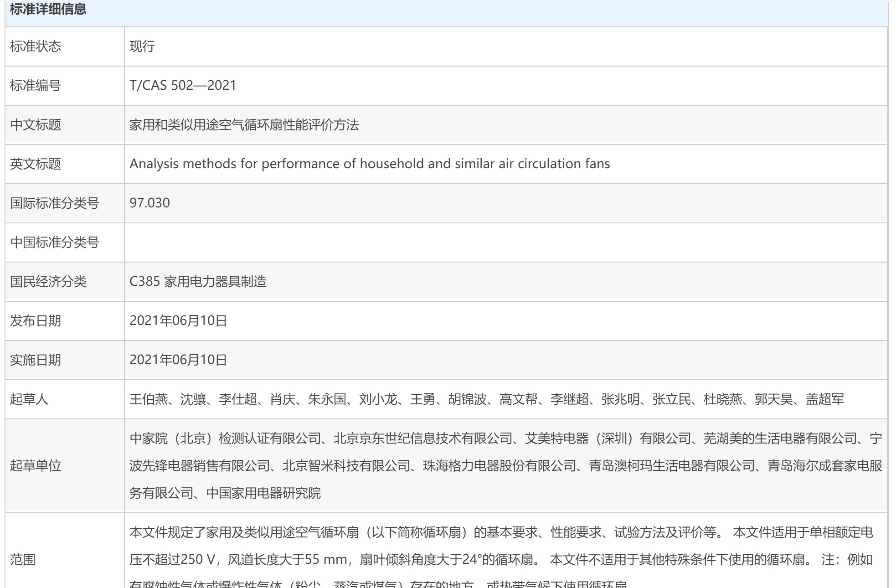Click standard number T/CAS 502—2021
The height and width of the screenshot is (588, 896).
click(x=183, y=86)
